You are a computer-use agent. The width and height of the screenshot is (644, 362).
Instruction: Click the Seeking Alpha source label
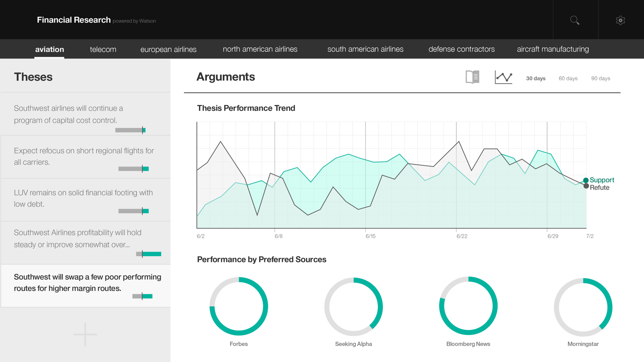click(354, 344)
